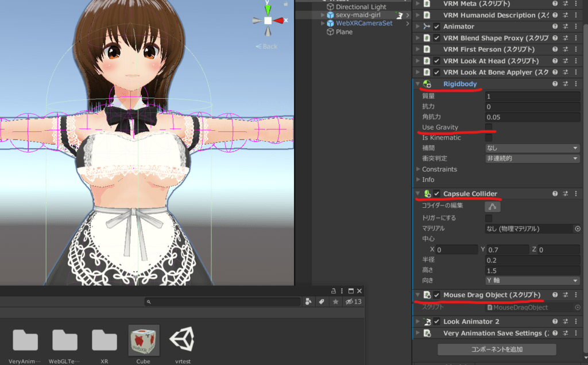588x365 pixels.
Task: Select the sexy-maid-girl object in Hierarchy
Action: point(358,15)
